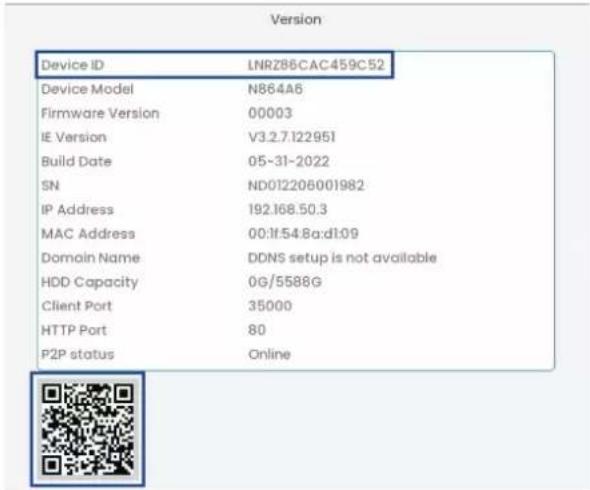Select the Version heading
Screen dimensions: 590x490
[296, 20]
